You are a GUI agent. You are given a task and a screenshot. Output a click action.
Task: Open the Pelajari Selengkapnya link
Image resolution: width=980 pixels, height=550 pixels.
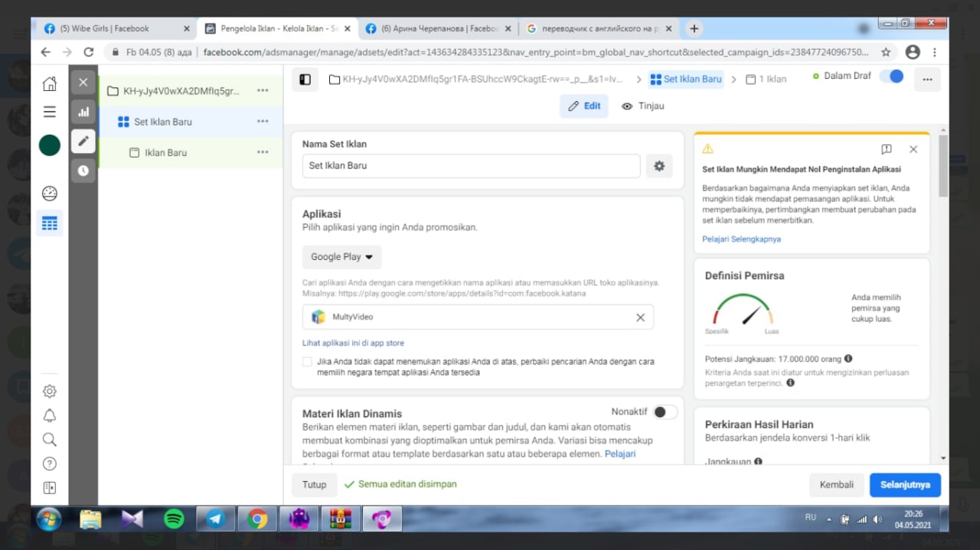[x=741, y=239]
